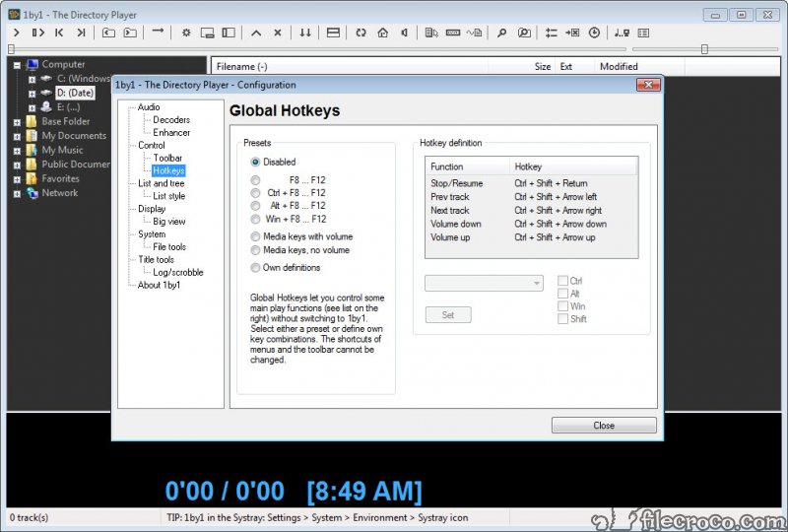
Task: Toggle the repeat loop icon
Action: pos(361,33)
